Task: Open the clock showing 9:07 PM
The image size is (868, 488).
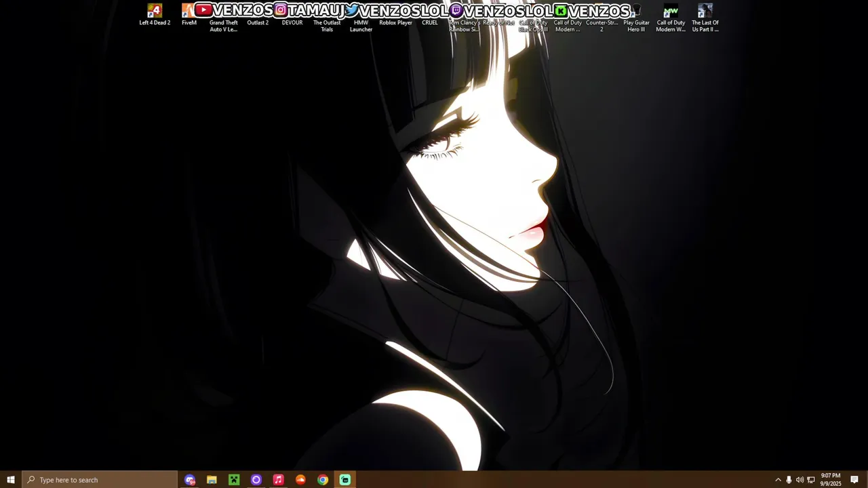Action: (831, 480)
